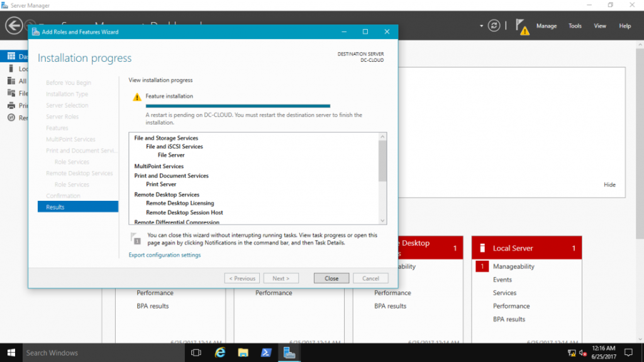This screenshot has width=644, height=362.
Task: Click the red Manageability alert badge
Action: (x=482, y=266)
